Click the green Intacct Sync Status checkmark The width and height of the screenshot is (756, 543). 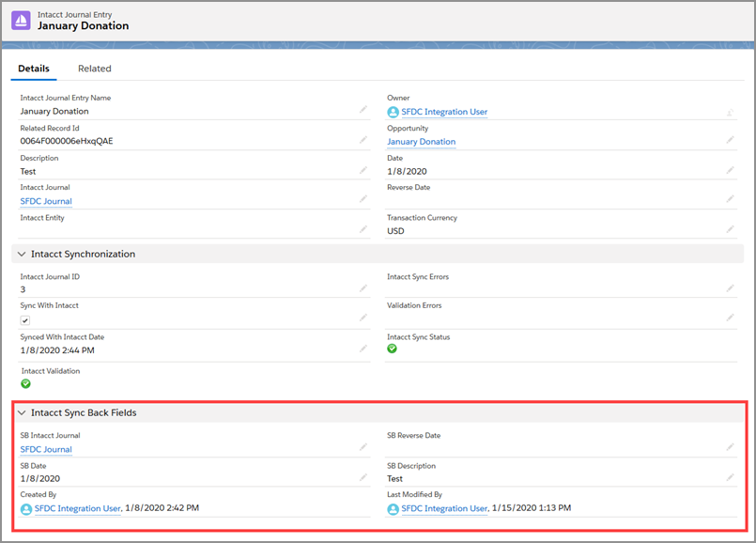(x=393, y=349)
